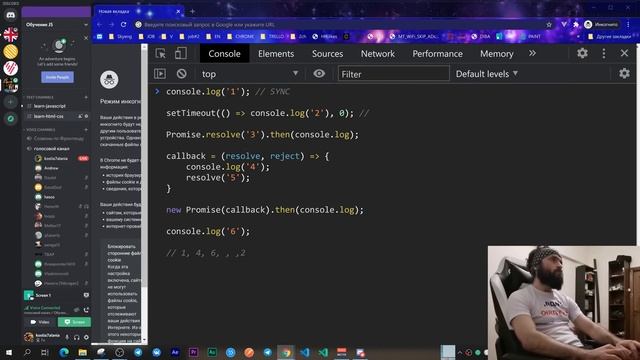This screenshot has width=640, height=360.
Task: Open the Chrome three-dot menu
Action: (629, 25)
